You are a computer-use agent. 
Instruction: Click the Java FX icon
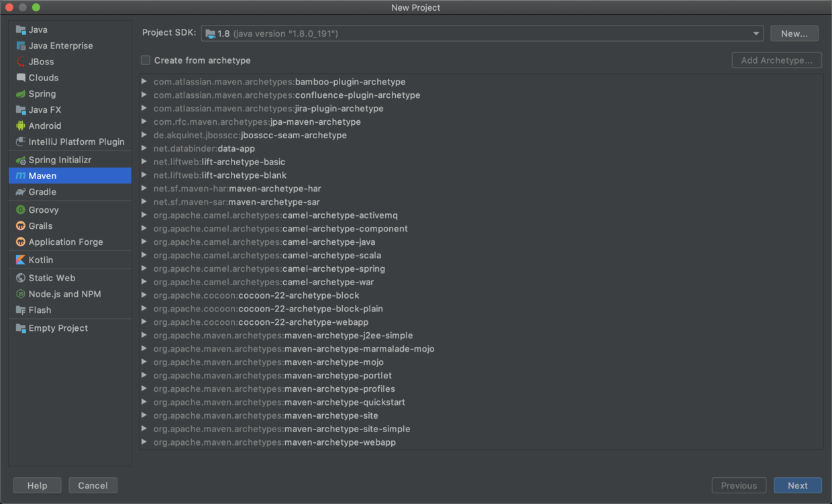coord(21,110)
